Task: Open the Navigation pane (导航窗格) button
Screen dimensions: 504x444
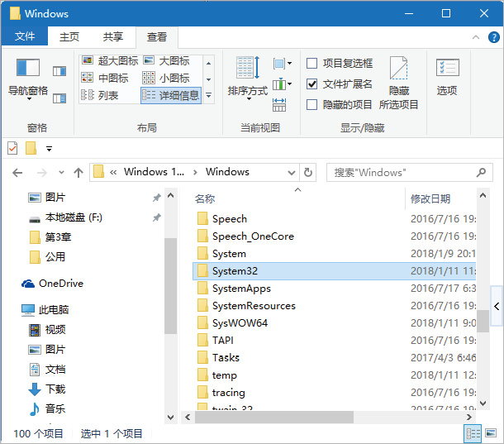Action: 28,79
